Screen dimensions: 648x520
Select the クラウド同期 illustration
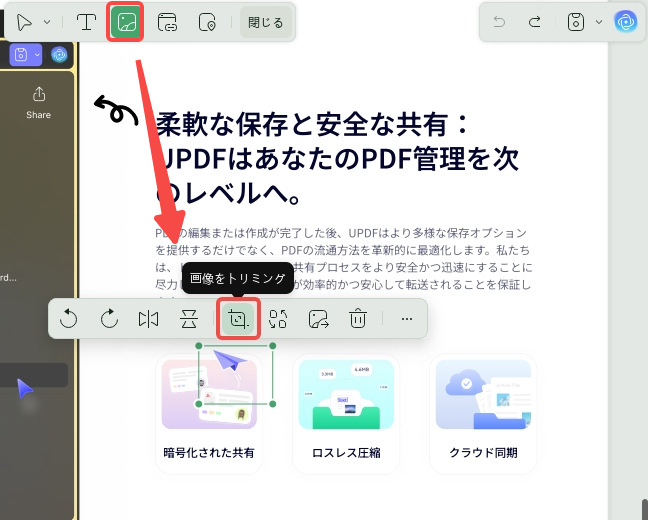pos(483,394)
